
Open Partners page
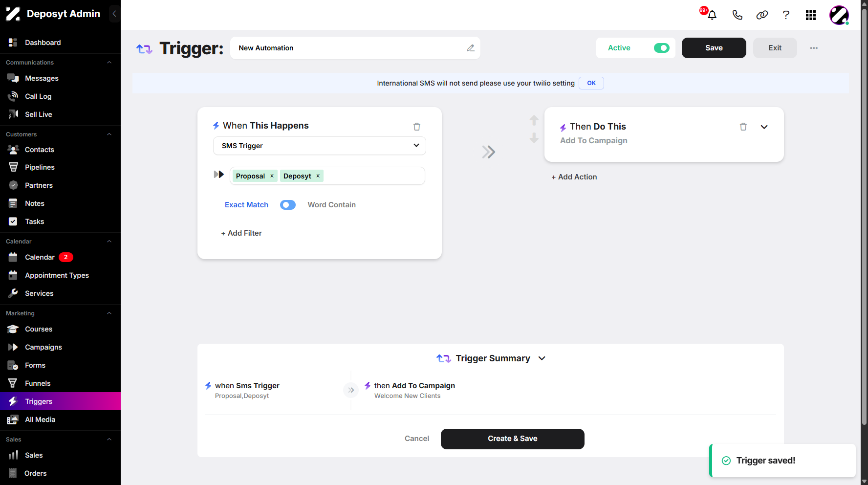click(x=60, y=185)
